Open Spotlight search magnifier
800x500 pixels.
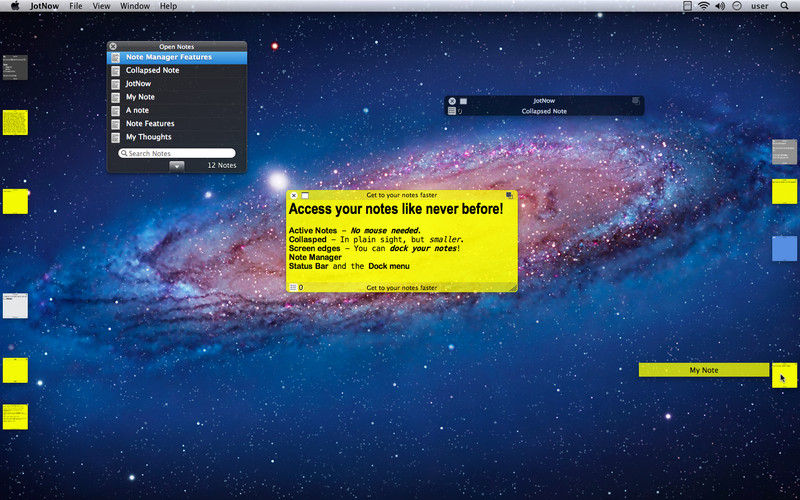785,6
